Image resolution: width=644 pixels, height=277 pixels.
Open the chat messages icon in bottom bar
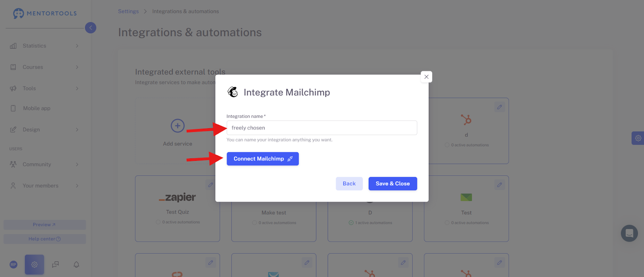tap(56, 265)
